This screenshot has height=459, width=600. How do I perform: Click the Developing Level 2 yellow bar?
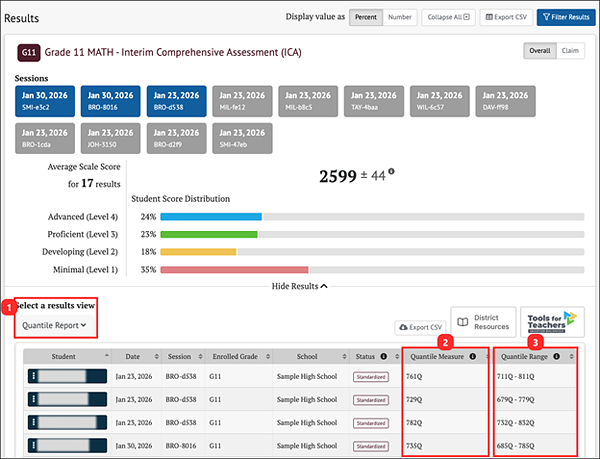click(x=198, y=252)
